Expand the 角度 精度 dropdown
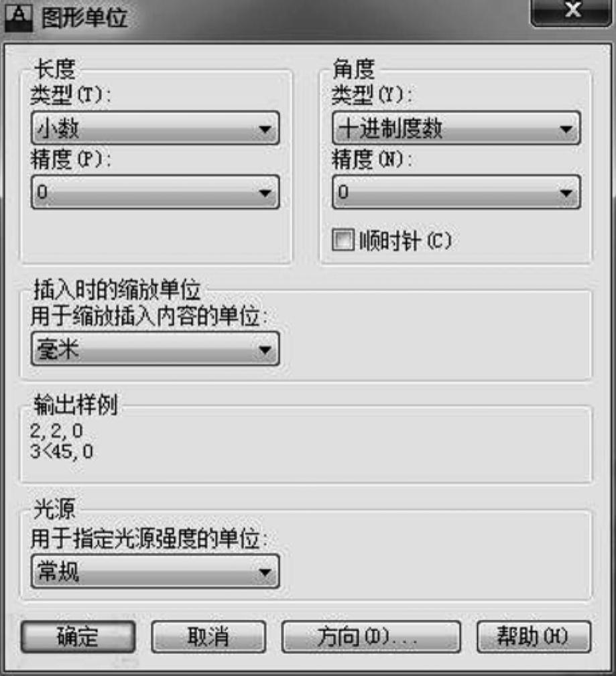616x676 pixels. pos(456,192)
